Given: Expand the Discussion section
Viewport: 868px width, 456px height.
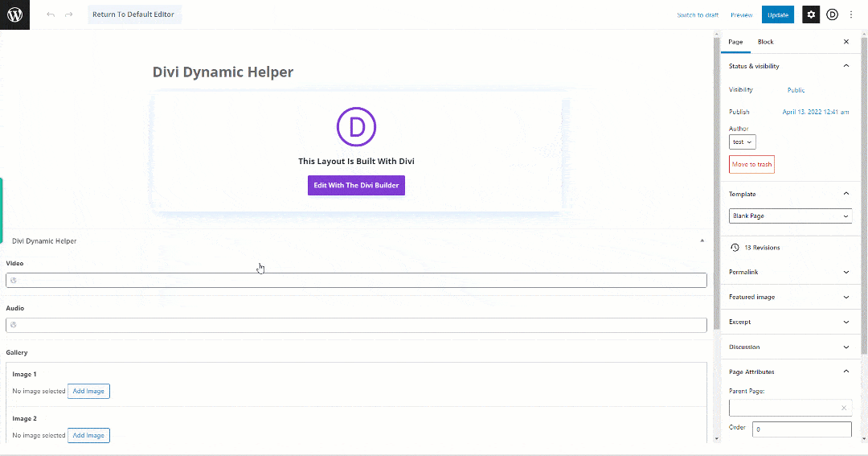Looking at the screenshot, I should (845, 347).
